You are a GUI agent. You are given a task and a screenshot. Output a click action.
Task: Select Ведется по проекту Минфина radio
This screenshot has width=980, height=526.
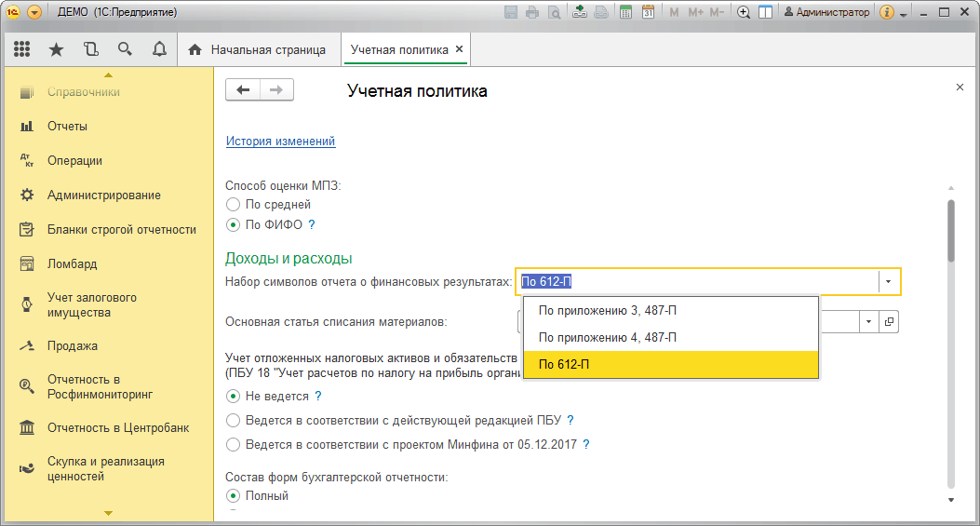[233, 445]
